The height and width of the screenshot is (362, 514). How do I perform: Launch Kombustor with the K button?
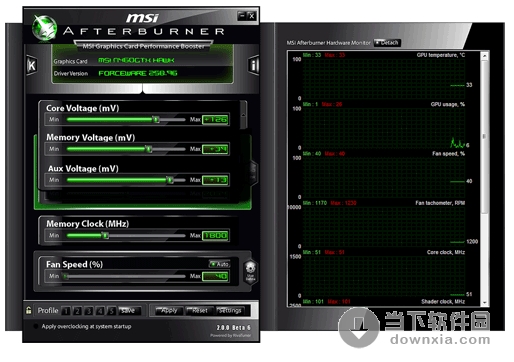pos(31,65)
